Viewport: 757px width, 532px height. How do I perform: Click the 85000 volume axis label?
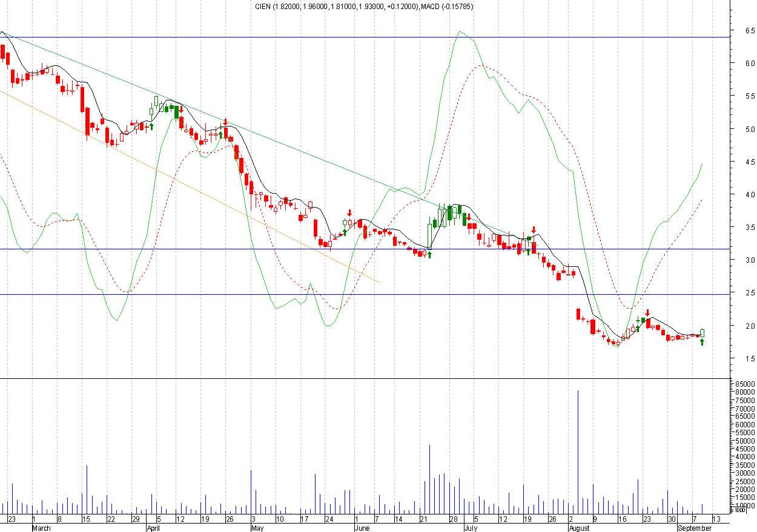click(x=745, y=384)
